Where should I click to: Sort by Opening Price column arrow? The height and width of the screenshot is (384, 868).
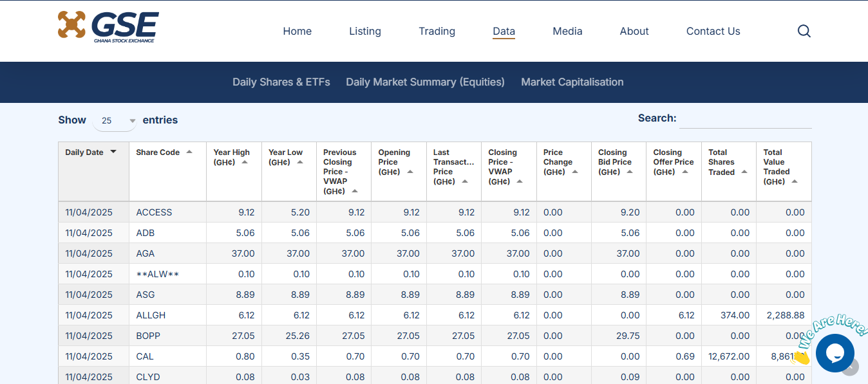point(410,172)
